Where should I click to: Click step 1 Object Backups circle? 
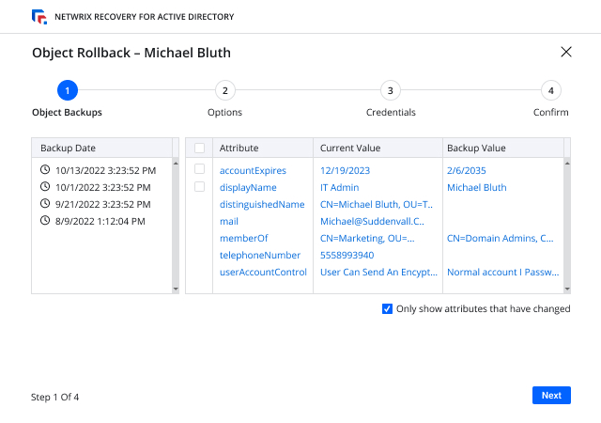[67, 91]
